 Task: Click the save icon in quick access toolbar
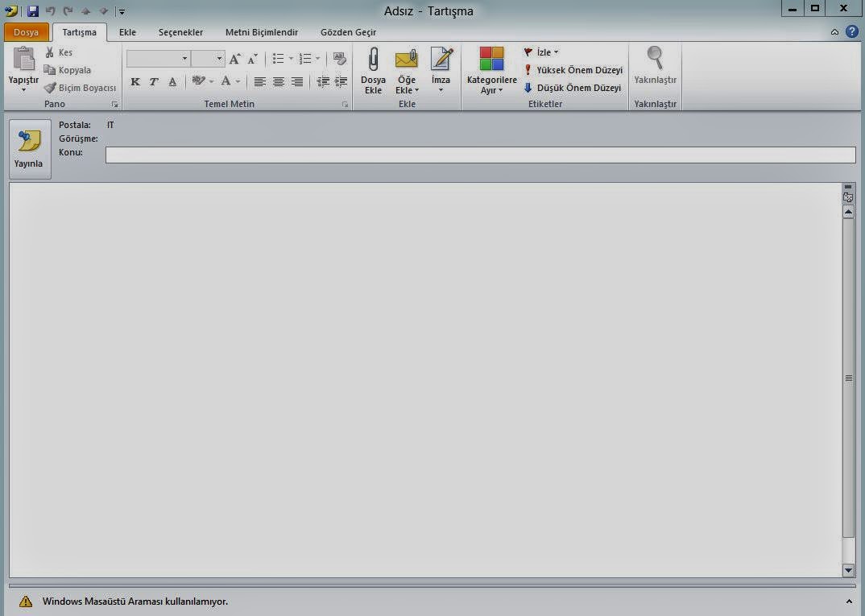(33, 11)
